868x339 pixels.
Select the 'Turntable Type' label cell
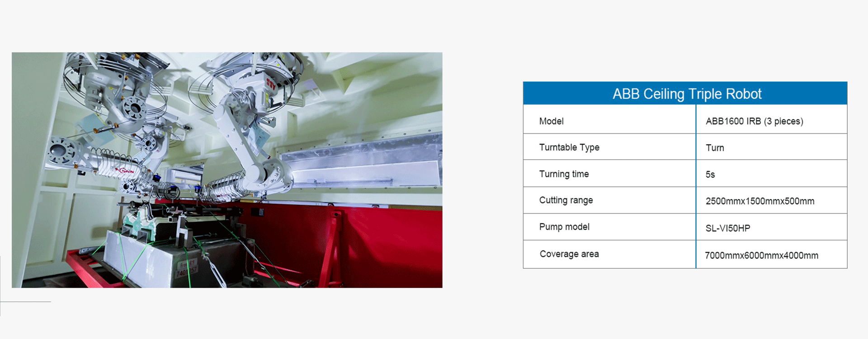(609, 146)
